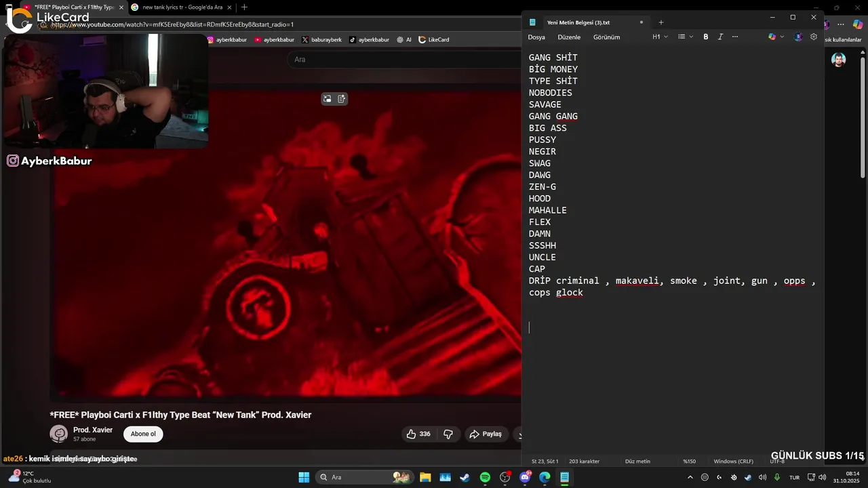Viewport: 868px width, 488px height.
Task: Close the Playboi Carti YouTube tab
Action: (121, 7)
